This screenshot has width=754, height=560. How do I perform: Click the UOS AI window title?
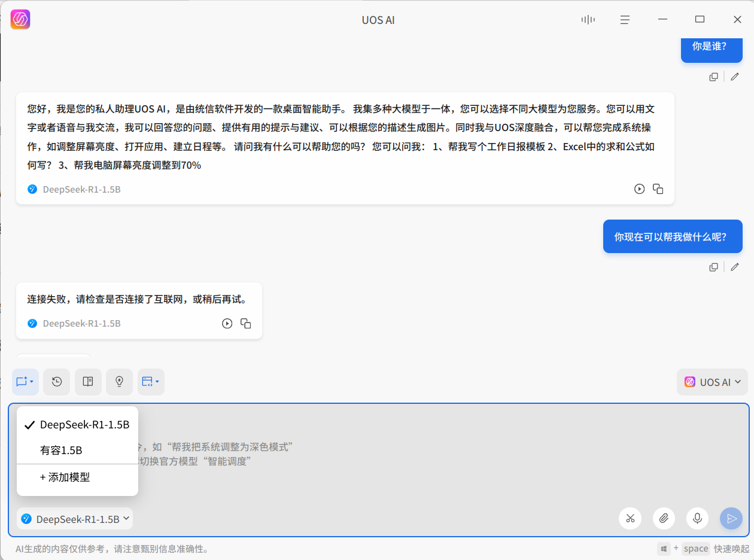pos(378,20)
